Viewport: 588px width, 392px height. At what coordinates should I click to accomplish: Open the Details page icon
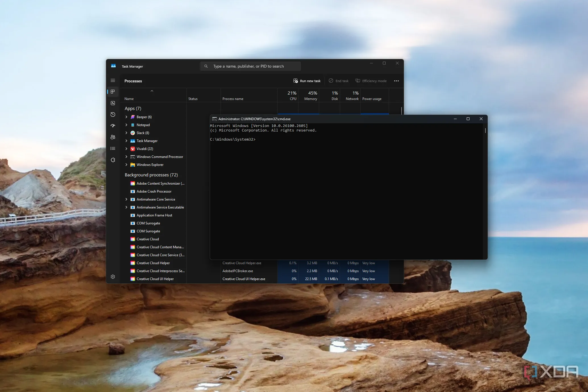pyautogui.click(x=113, y=148)
